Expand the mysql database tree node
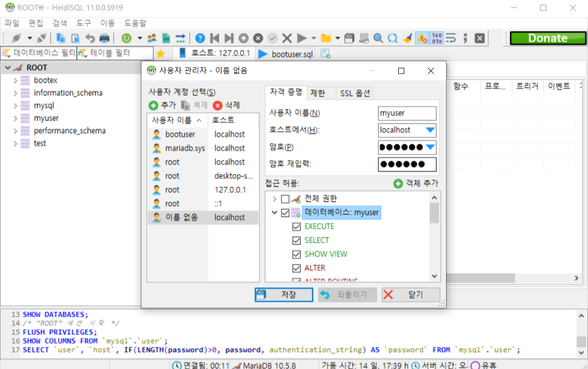The height and width of the screenshot is (369, 588). (16, 106)
